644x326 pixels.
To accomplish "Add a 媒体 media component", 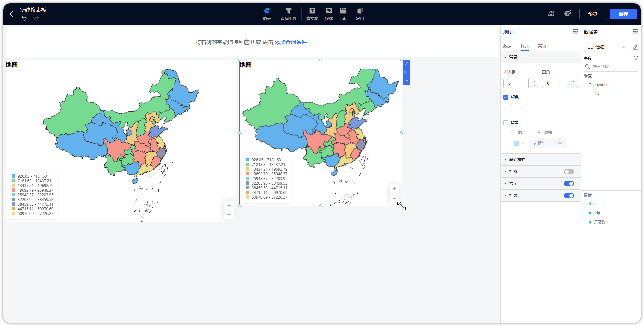I will coord(329,14).
